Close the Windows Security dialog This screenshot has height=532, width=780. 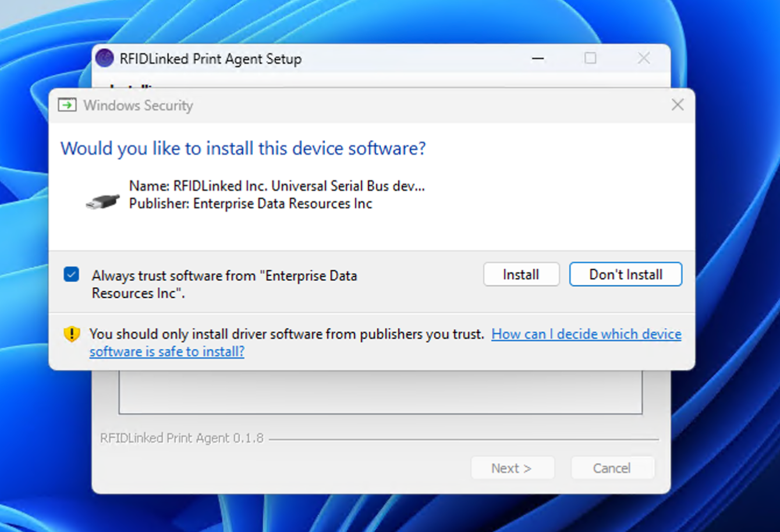[678, 105]
